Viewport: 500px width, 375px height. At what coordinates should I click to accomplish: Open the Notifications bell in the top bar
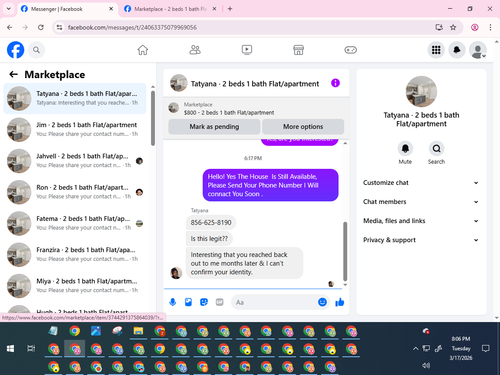(x=457, y=50)
